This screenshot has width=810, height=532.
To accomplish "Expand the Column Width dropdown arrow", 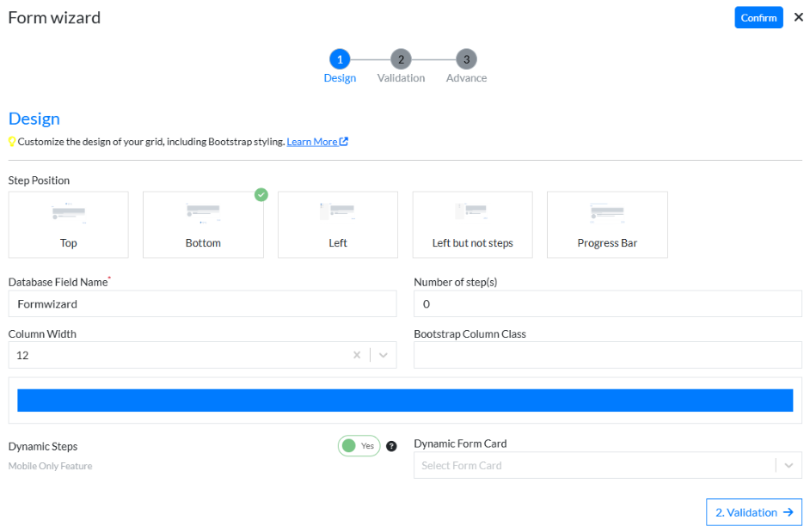I will [x=384, y=355].
